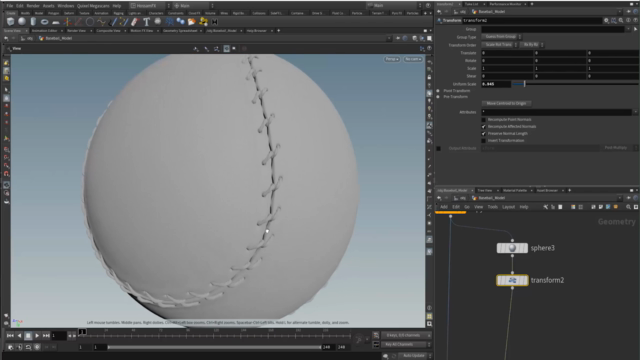Open the Scale Rot Trans order dropdown

click(500, 44)
